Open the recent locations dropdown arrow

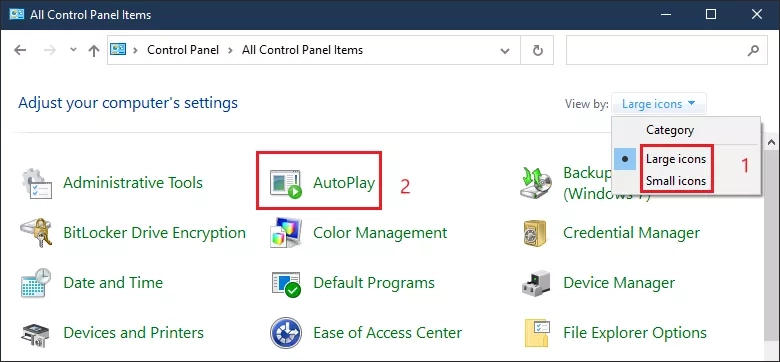[74, 50]
